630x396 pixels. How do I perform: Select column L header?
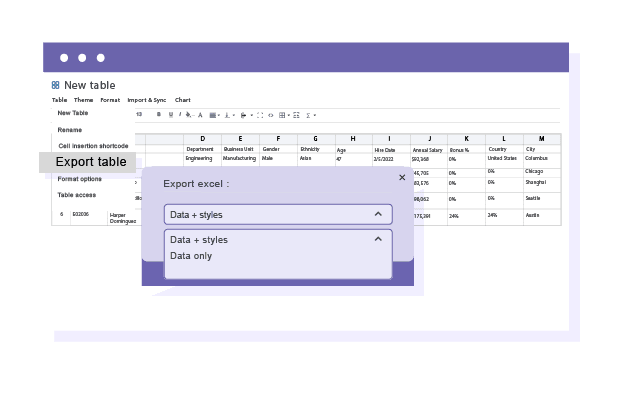click(504, 139)
